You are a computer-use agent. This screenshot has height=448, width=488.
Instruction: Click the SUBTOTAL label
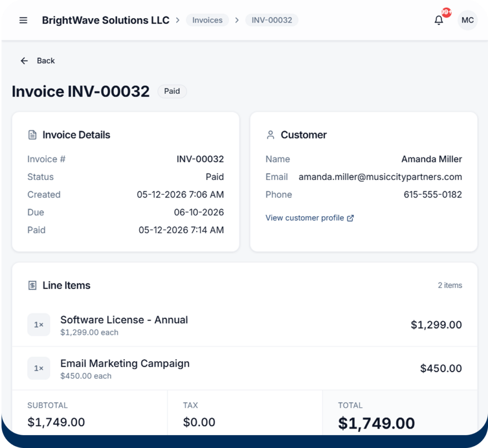pyautogui.click(x=47, y=406)
